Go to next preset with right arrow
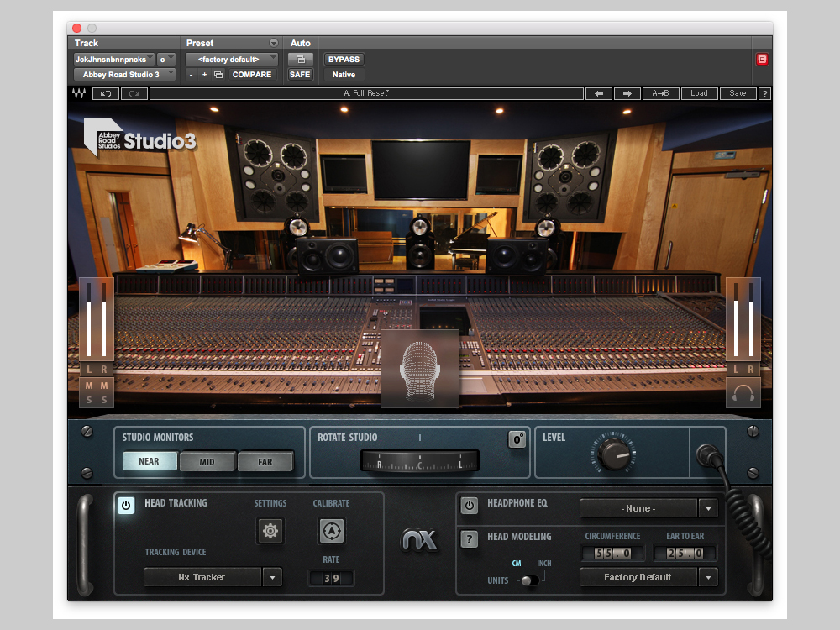This screenshot has width=840, height=630. pos(627,94)
